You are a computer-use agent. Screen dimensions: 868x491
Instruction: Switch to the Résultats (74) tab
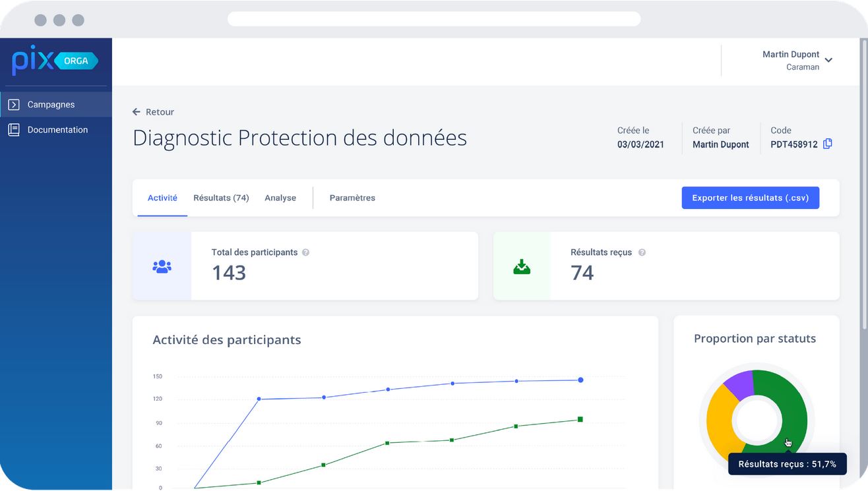pos(220,197)
